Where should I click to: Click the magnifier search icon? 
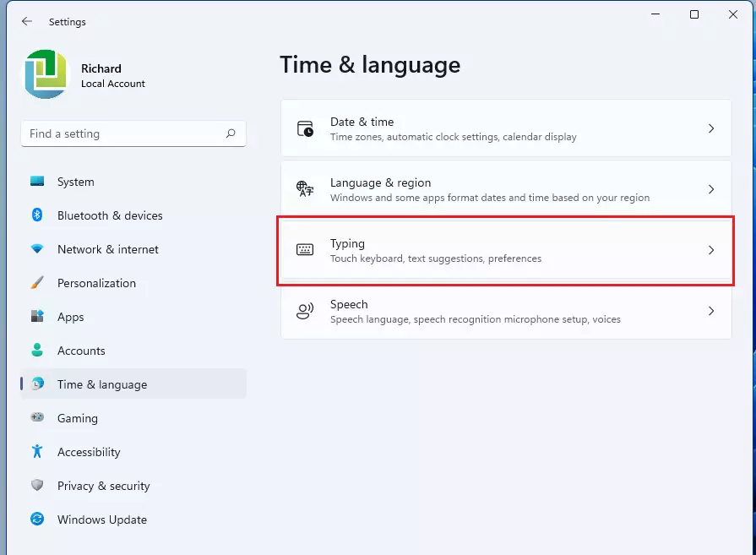pyautogui.click(x=231, y=133)
